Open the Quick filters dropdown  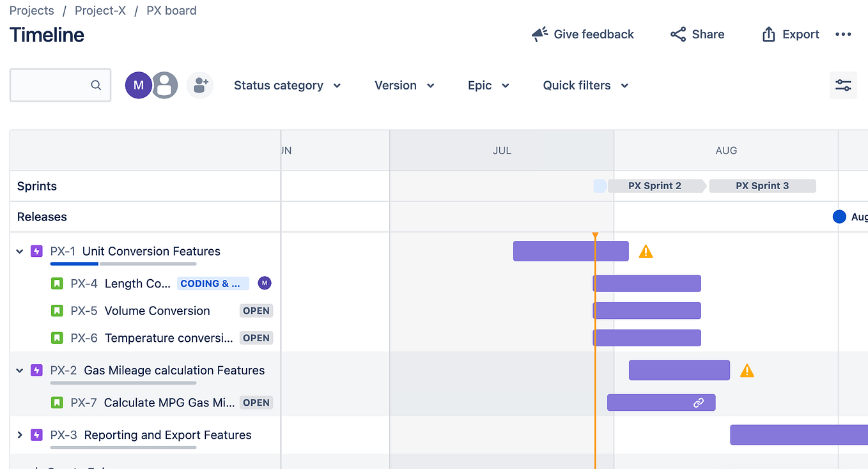click(x=585, y=86)
